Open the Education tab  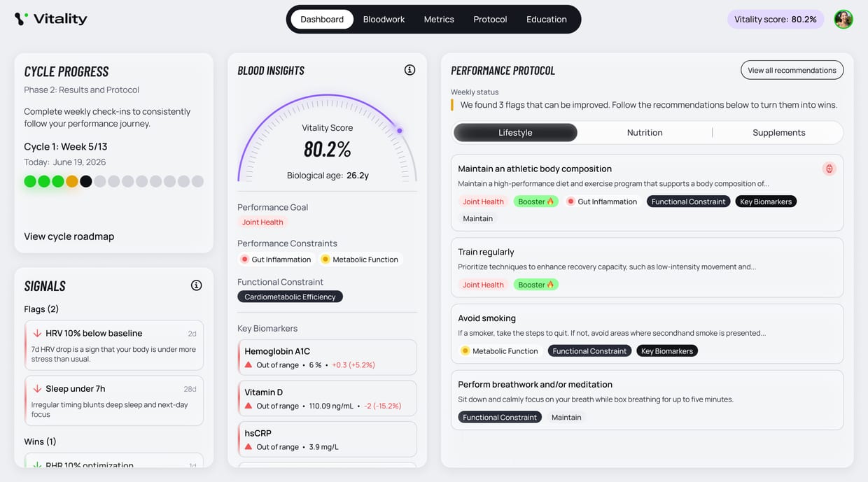[x=547, y=19]
